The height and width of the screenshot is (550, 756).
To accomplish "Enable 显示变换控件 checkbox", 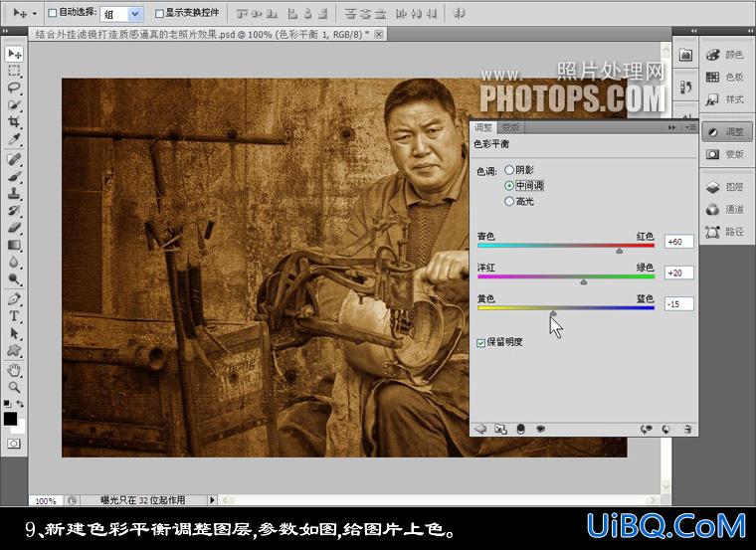I will point(159,13).
